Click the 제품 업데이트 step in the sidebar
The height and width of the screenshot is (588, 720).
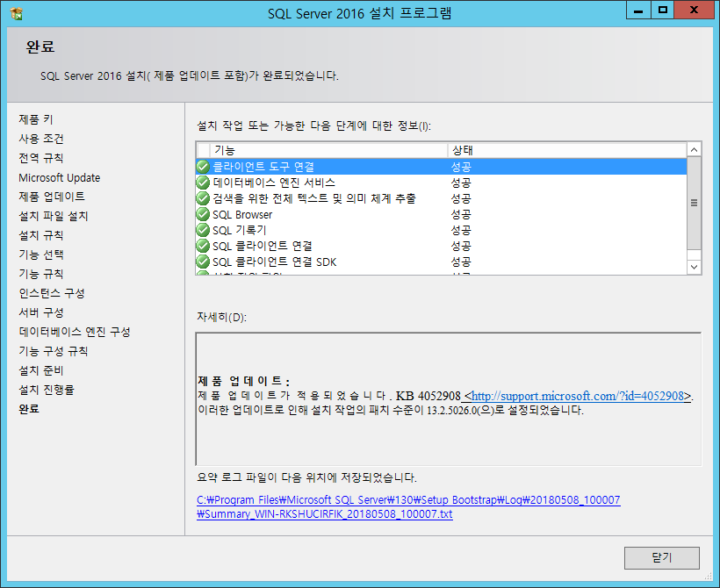pyautogui.click(x=52, y=197)
